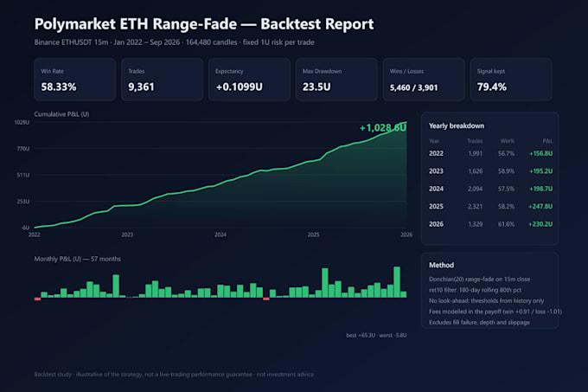The width and height of the screenshot is (588, 392).
Task: Select the 'ret10 filter: 180-day rolling' line
Action: coord(475,290)
